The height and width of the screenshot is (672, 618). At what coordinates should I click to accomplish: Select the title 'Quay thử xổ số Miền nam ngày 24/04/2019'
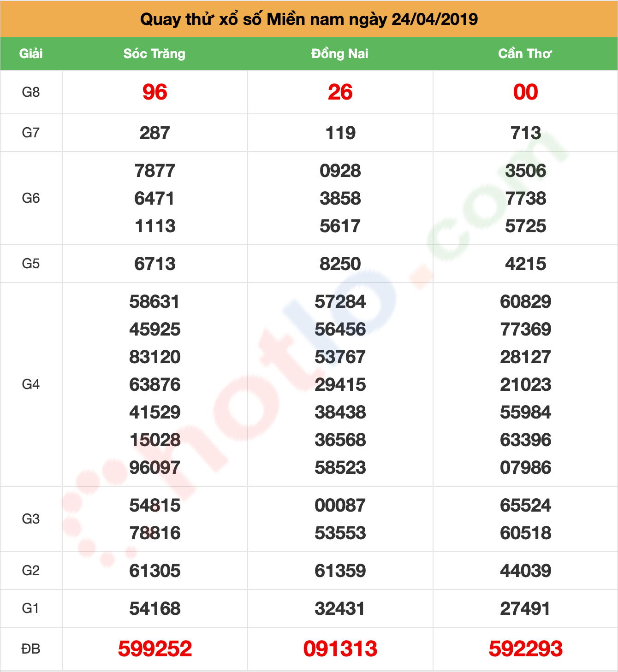(x=309, y=19)
